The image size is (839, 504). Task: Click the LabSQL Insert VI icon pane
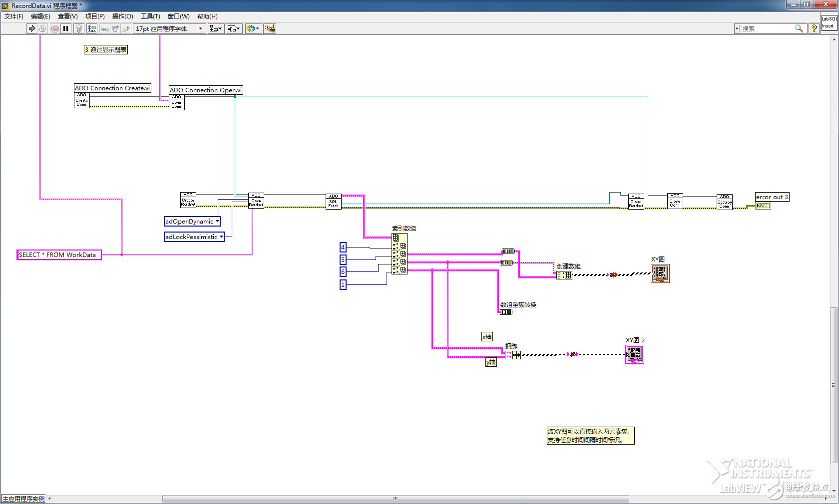tap(829, 22)
